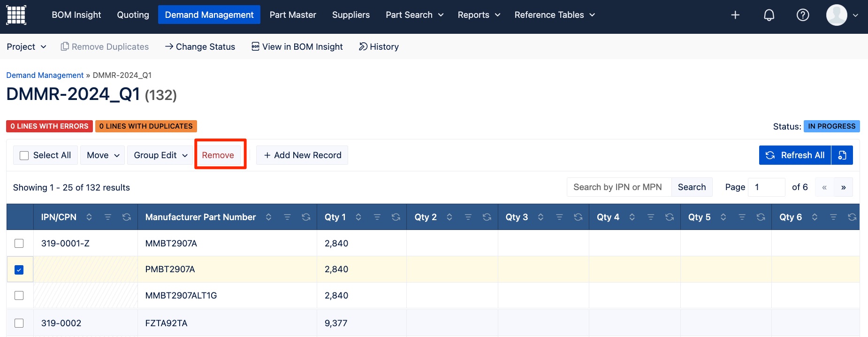This screenshot has width=868, height=337.
Task: Open the Group Edit dropdown
Action: tap(160, 155)
